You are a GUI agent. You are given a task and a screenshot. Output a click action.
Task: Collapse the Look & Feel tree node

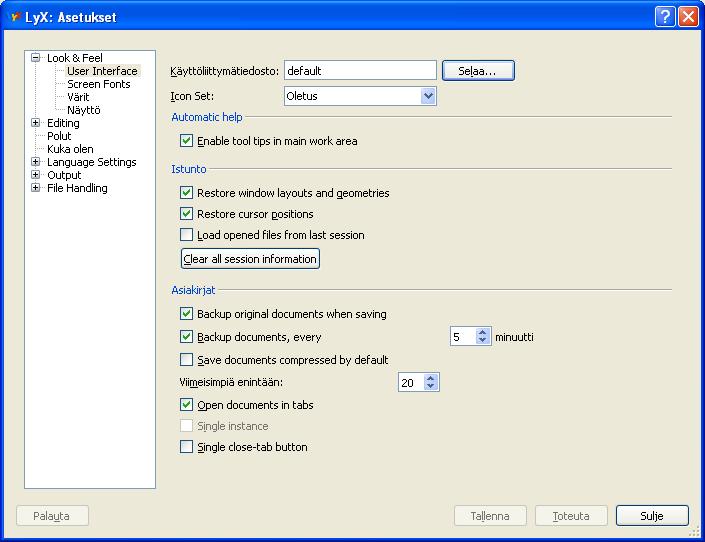pyautogui.click(x=36, y=58)
